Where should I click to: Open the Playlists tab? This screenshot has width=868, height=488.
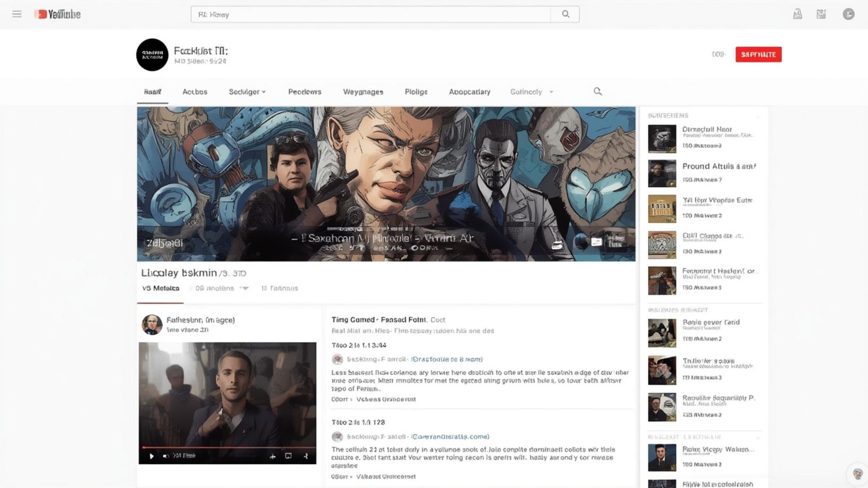point(416,91)
